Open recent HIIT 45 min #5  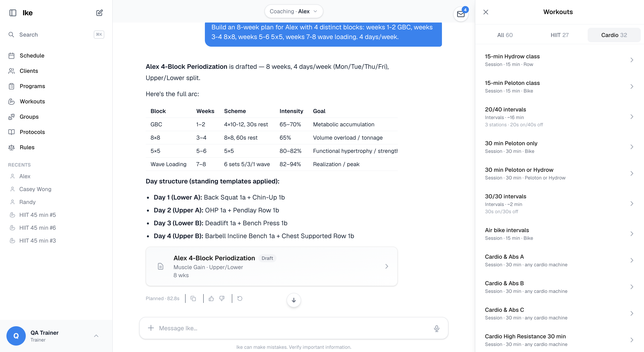pos(56,215)
